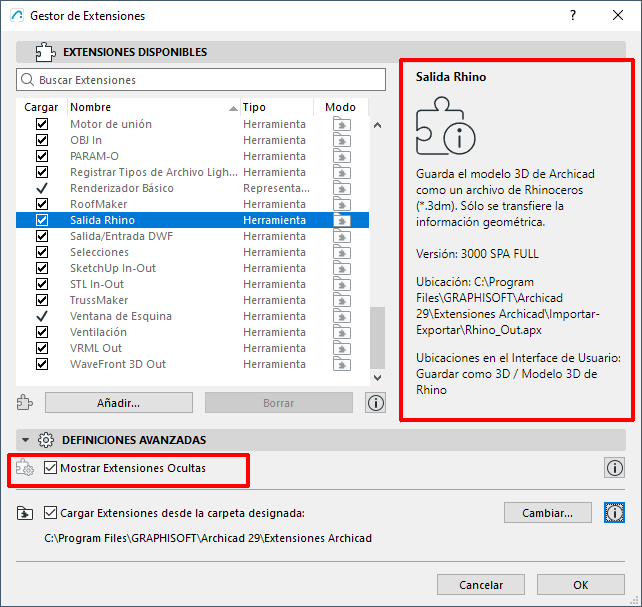642x607 pixels.
Task: Toggle Cargar Extensiones desde la carpeta designada checkbox
Action: pos(50,512)
